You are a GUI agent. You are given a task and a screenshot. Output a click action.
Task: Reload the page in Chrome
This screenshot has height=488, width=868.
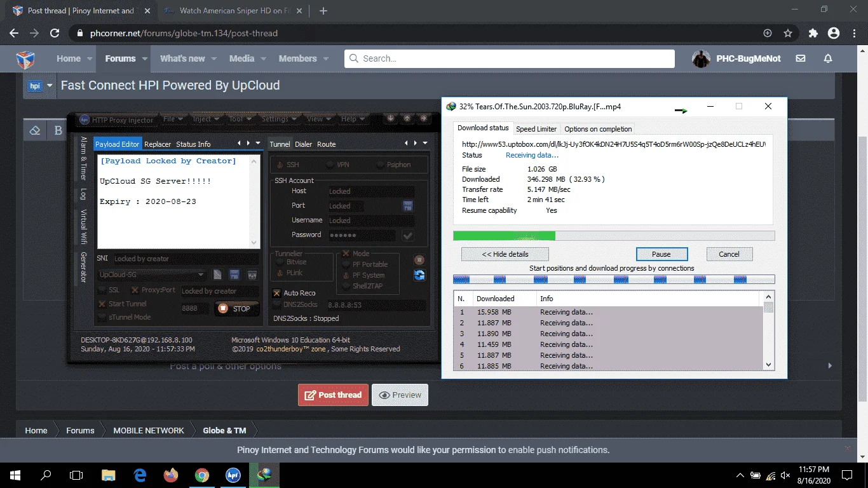pos(55,33)
